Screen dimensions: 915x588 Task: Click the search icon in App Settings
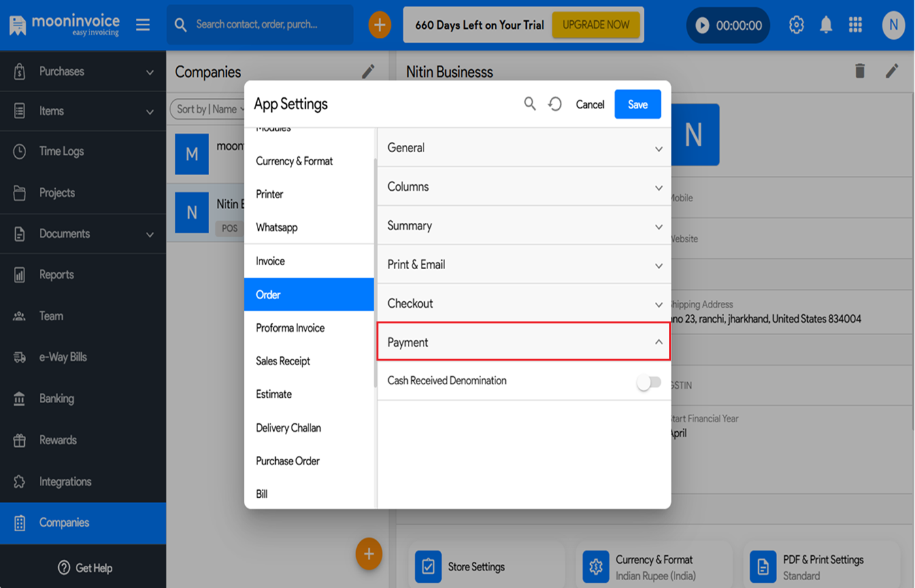pyautogui.click(x=530, y=104)
